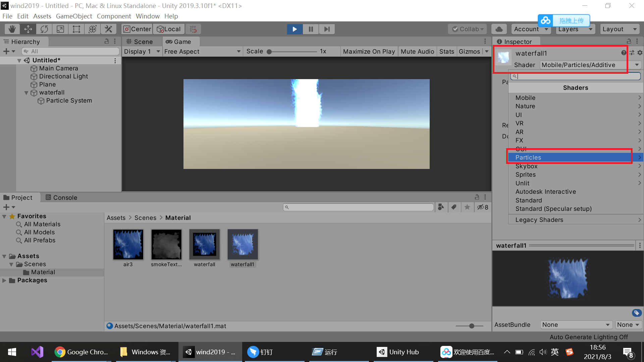This screenshot has width=644, height=362.
Task: Select Legacy Shaders entry
Action: (576, 220)
